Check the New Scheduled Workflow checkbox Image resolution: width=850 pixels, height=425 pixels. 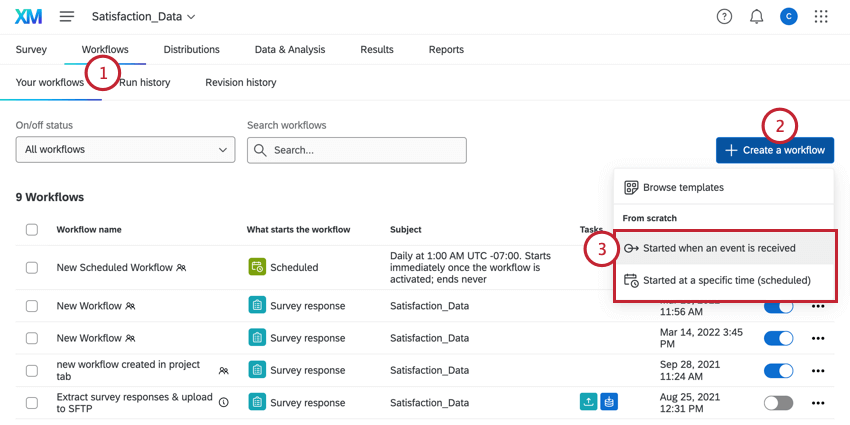(32, 267)
